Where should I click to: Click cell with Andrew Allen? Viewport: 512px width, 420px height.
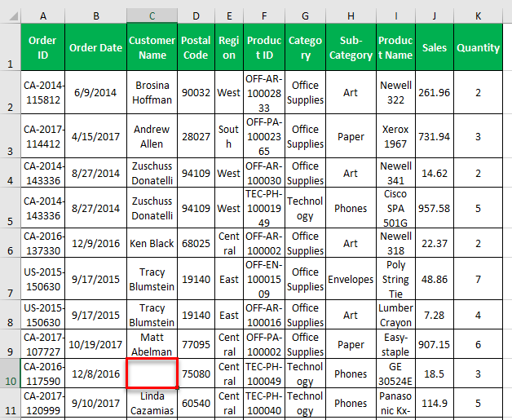click(152, 136)
